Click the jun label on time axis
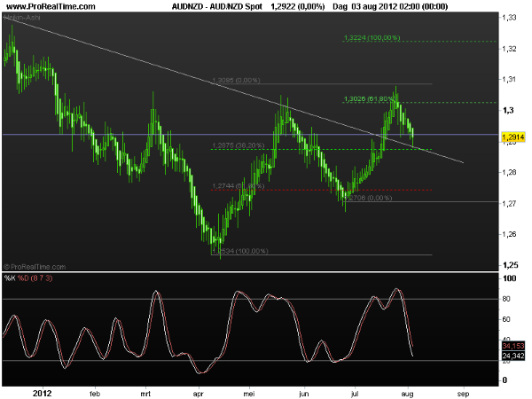Image resolution: width=532 pixels, height=399 pixels. coord(304,394)
